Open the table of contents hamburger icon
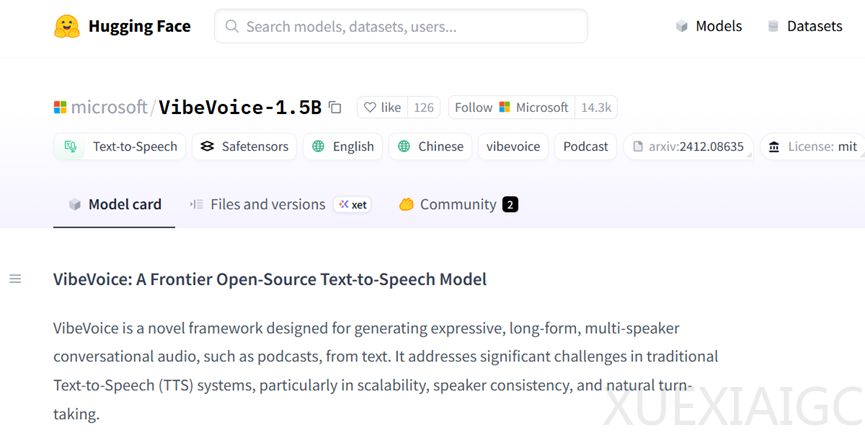Viewport: 865px width, 438px height. pos(15,279)
